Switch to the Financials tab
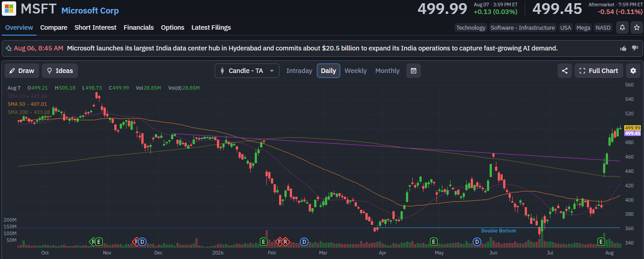The image size is (644, 259). click(x=139, y=27)
